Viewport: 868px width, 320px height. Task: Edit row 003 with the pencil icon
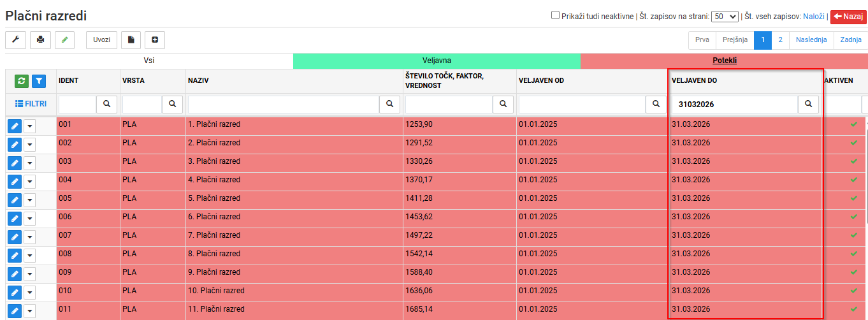click(x=15, y=163)
